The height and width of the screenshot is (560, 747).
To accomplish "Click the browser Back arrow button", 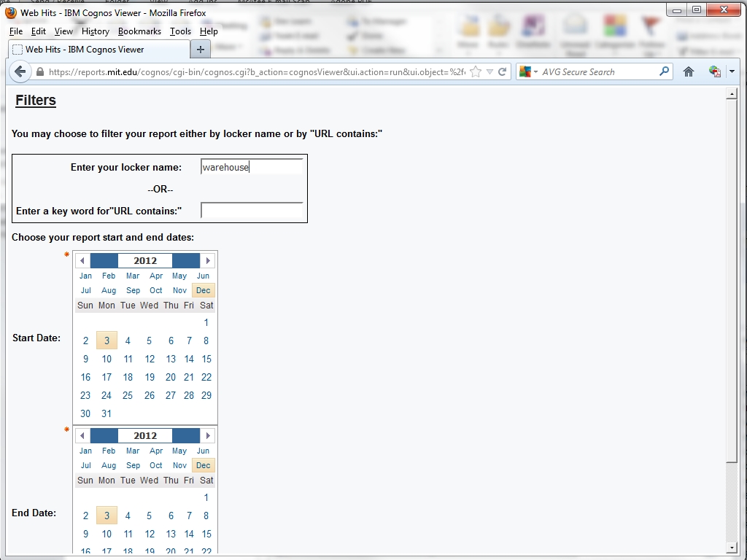I will click(x=20, y=71).
